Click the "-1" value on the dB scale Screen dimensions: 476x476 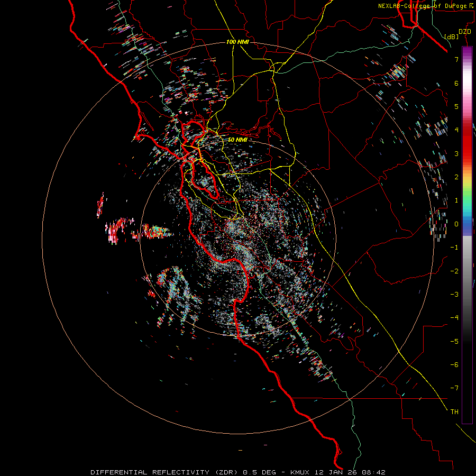point(454,248)
